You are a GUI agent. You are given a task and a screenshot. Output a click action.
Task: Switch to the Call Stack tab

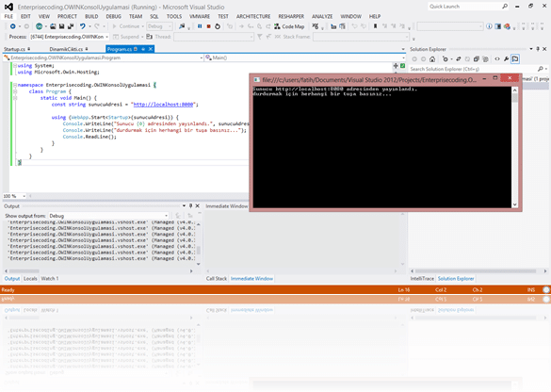pos(217,278)
